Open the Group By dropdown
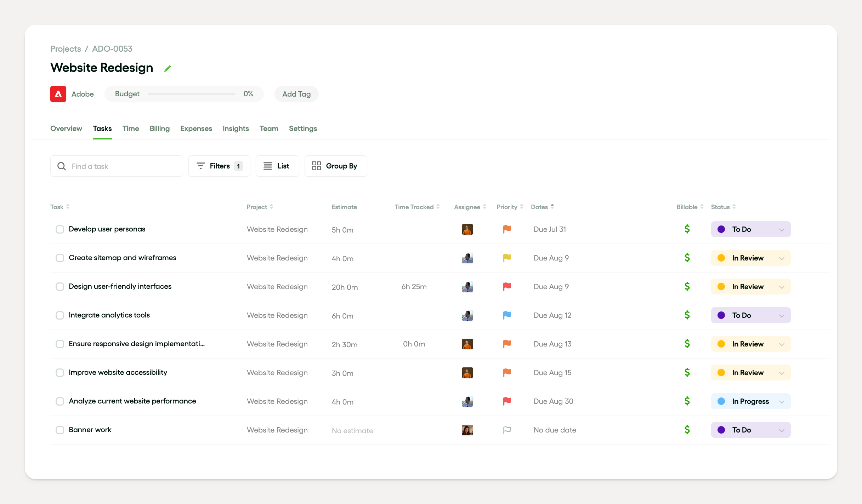 [x=335, y=166]
